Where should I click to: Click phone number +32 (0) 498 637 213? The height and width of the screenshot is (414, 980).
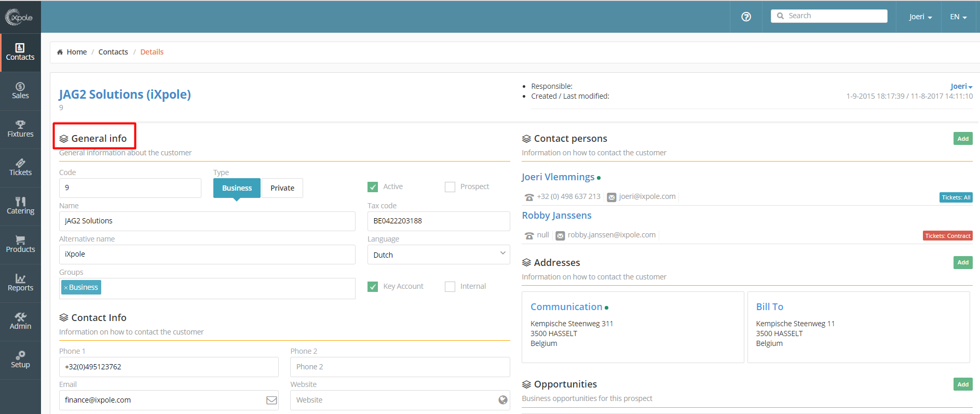tap(568, 196)
